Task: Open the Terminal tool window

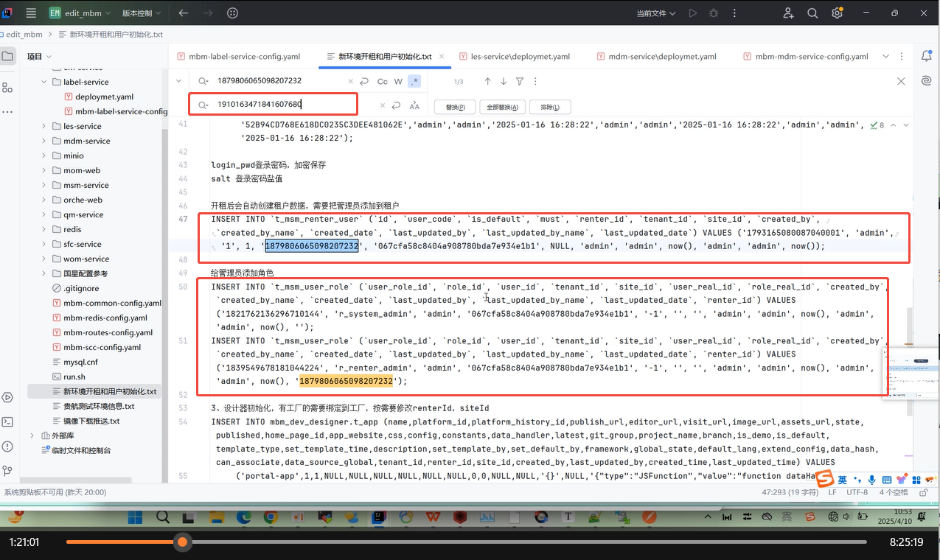Action: click(7, 422)
